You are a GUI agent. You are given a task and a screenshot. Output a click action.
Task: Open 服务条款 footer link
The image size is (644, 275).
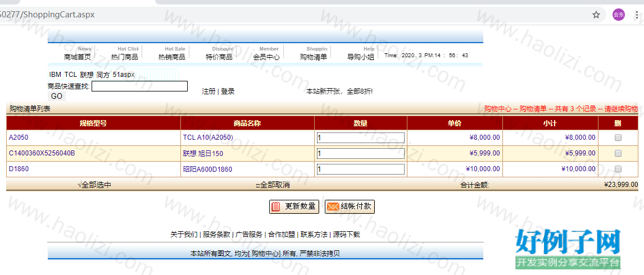click(216, 235)
